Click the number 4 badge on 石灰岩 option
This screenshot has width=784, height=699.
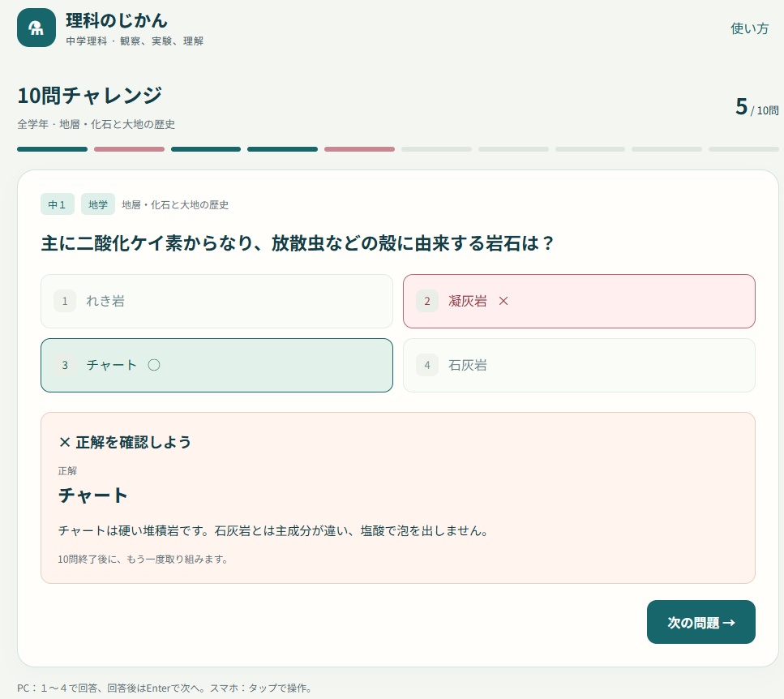click(x=427, y=365)
